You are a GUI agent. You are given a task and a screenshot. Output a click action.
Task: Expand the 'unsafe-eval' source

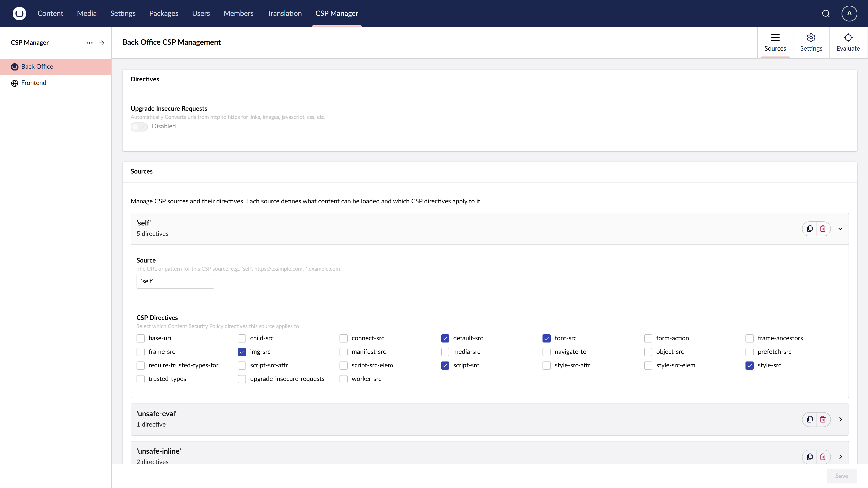point(840,419)
